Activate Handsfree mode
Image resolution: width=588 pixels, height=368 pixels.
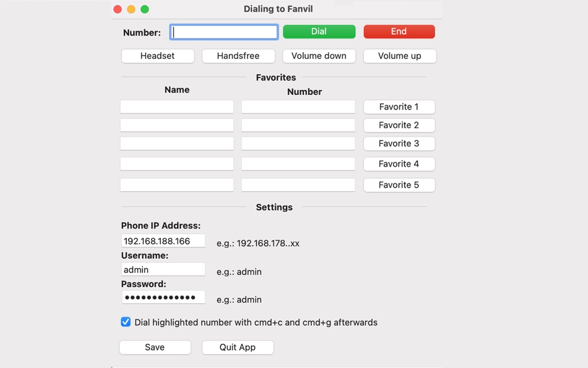tap(238, 56)
